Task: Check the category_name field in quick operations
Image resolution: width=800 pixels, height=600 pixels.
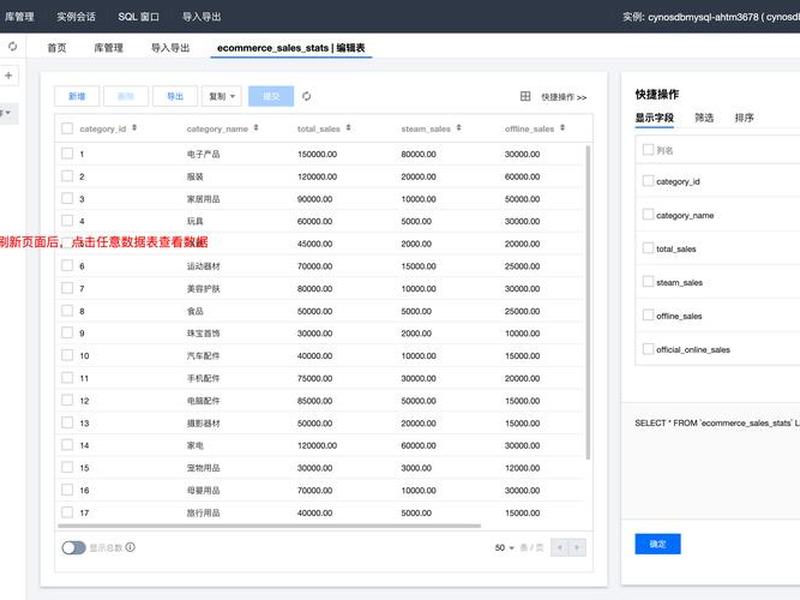Action: point(648,214)
